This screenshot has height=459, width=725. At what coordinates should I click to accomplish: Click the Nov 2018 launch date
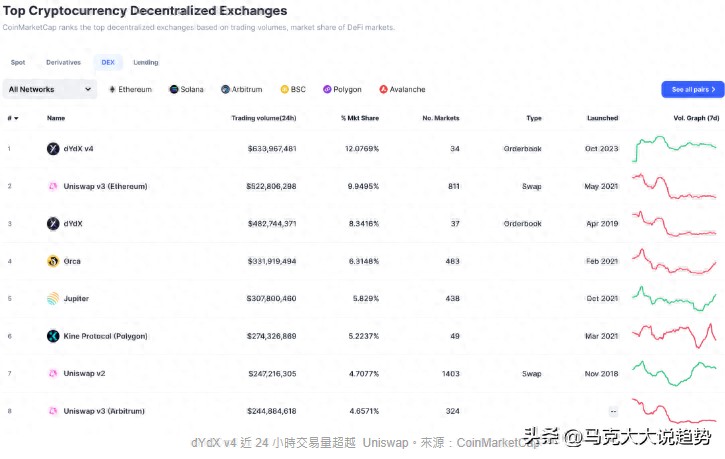(x=602, y=373)
